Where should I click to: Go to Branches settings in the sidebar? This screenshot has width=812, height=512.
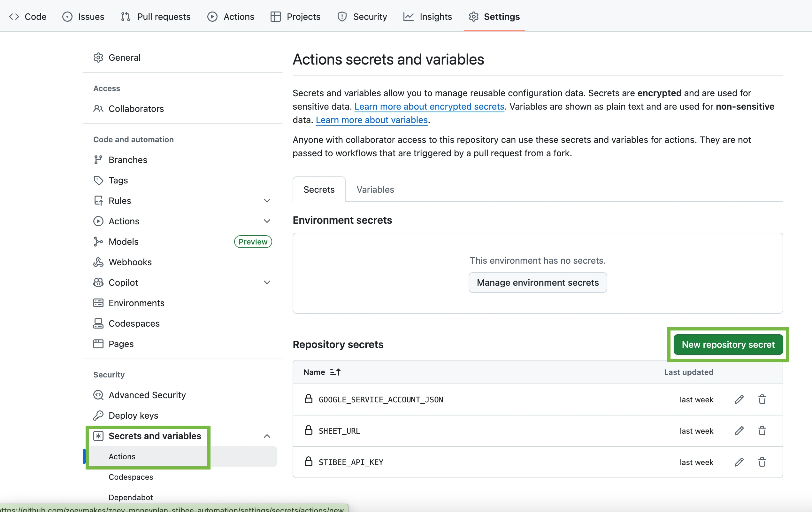(127, 159)
